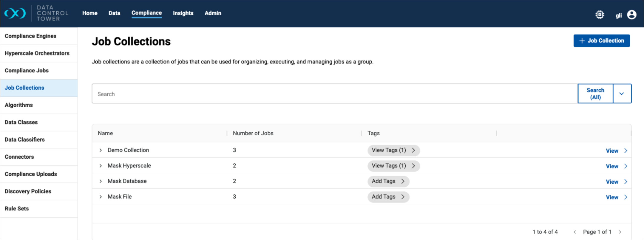Open the Admin menu in top navigation
The width and height of the screenshot is (644, 240).
213,13
